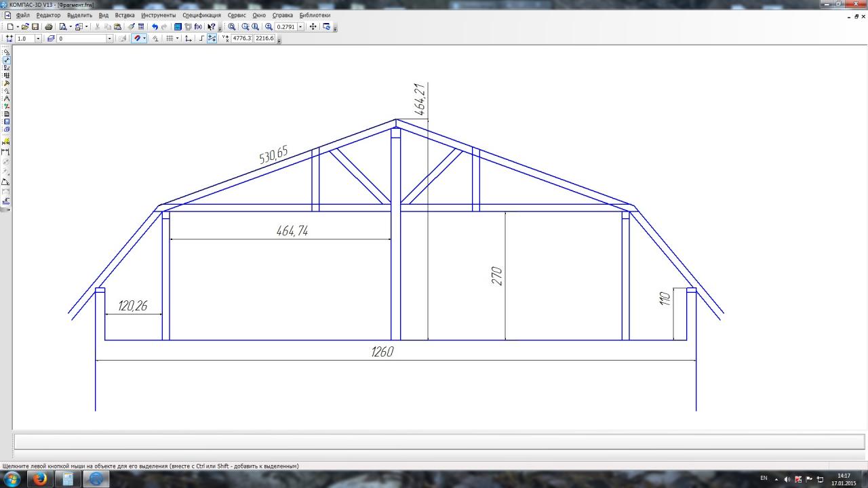Open the Файл menu
The height and width of the screenshot is (488, 868).
pyautogui.click(x=22, y=15)
